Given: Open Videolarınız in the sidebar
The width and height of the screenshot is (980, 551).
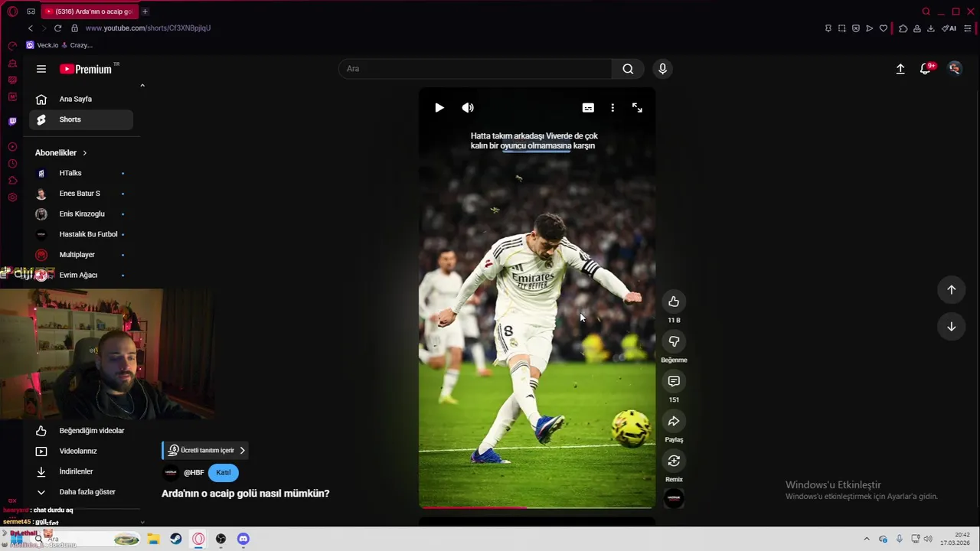Looking at the screenshot, I should 81,452.
